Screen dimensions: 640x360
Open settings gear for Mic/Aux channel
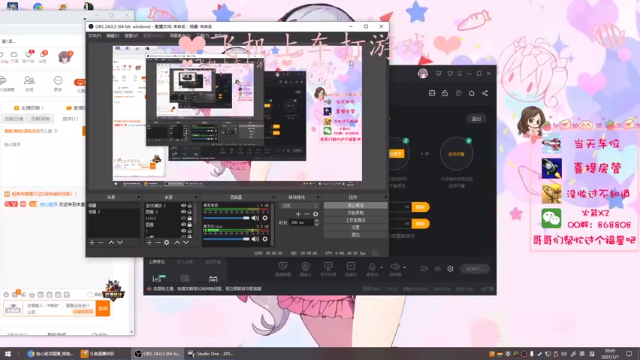pyautogui.click(x=265, y=239)
